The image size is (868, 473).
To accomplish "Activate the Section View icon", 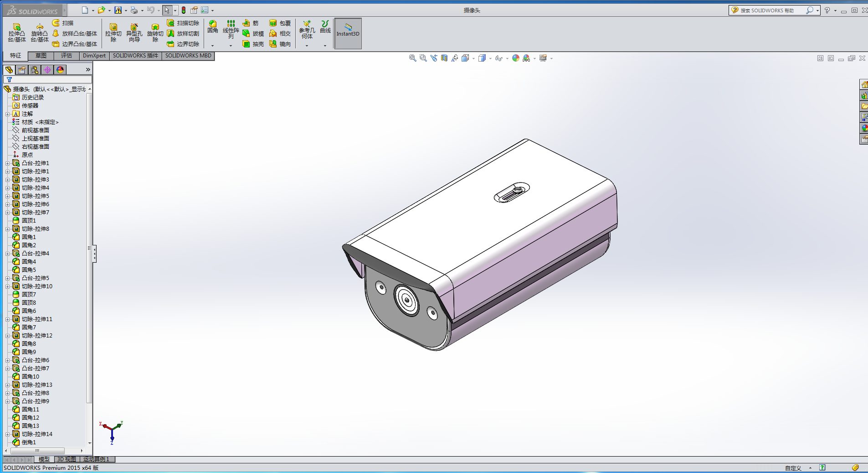I will tap(444, 58).
